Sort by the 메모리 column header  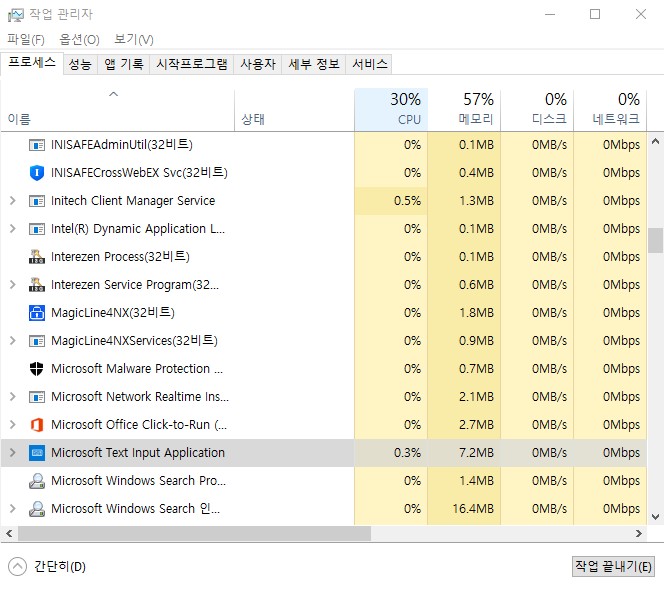(464, 110)
